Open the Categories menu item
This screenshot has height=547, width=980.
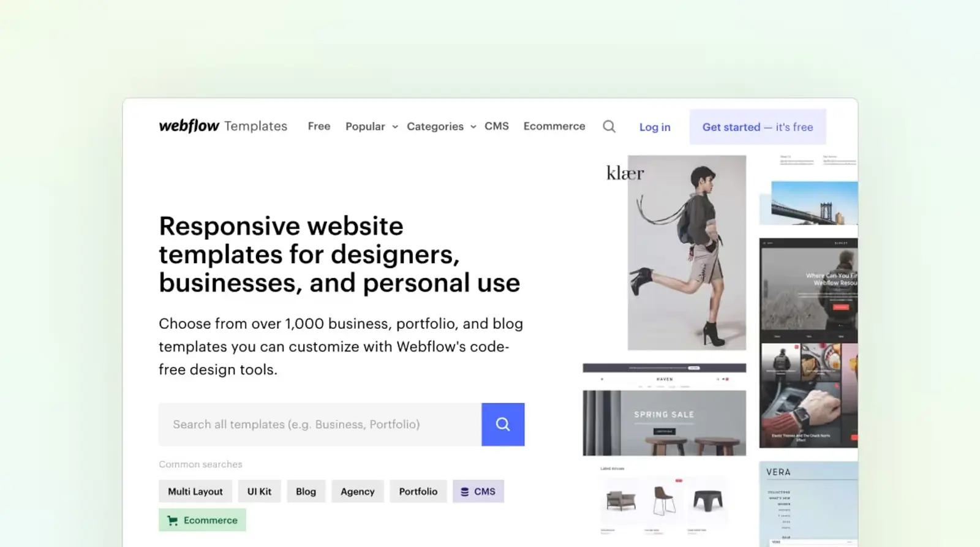[x=435, y=127]
